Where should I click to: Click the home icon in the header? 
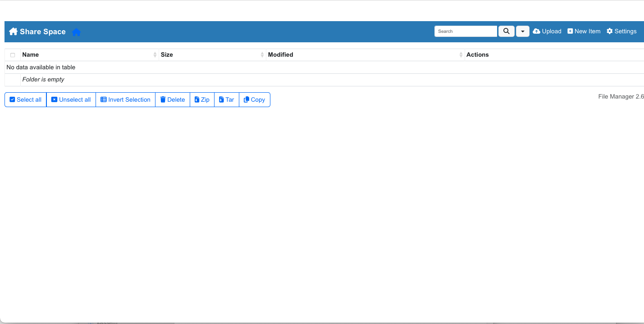click(13, 31)
